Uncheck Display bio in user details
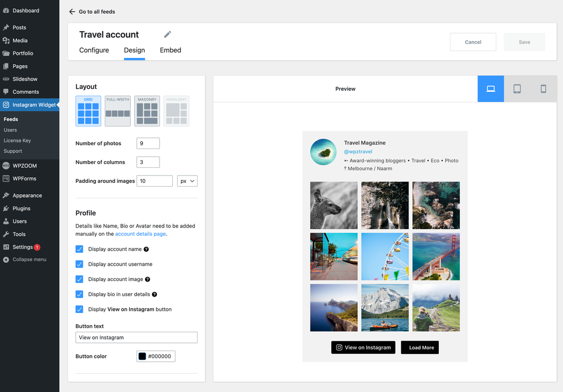 (x=79, y=294)
